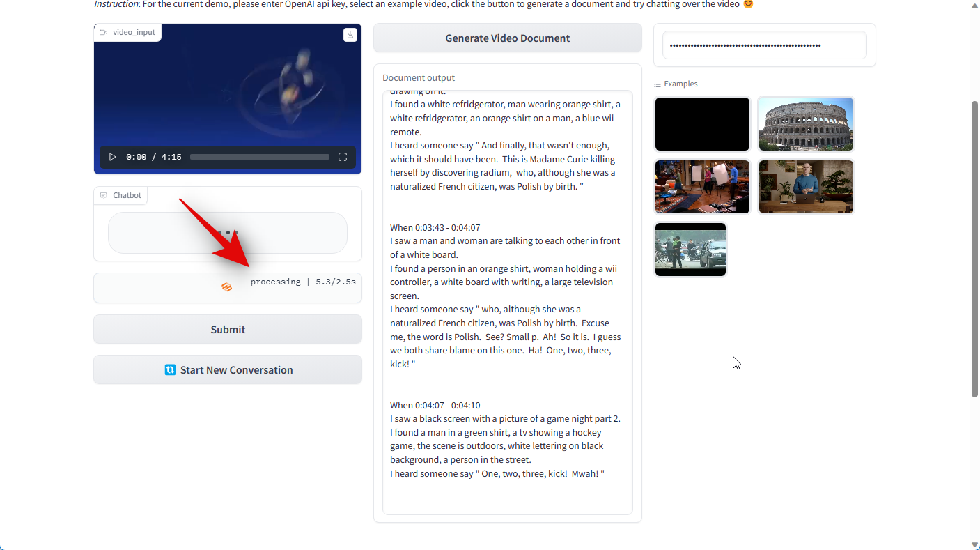Play the video in the video_input player
The image size is (980, 550).
[112, 157]
